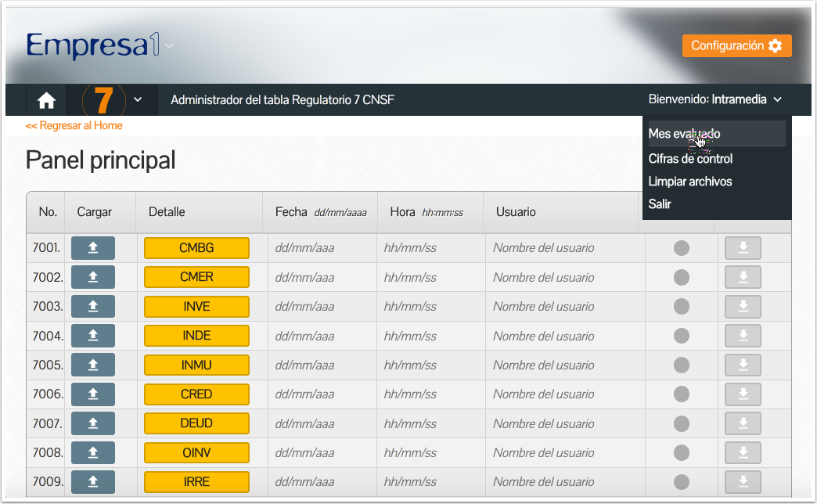Image resolution: width=817 pixels, height=504 pixels.
Task: Open the CMBG detail button
Action: pos(196,248)
